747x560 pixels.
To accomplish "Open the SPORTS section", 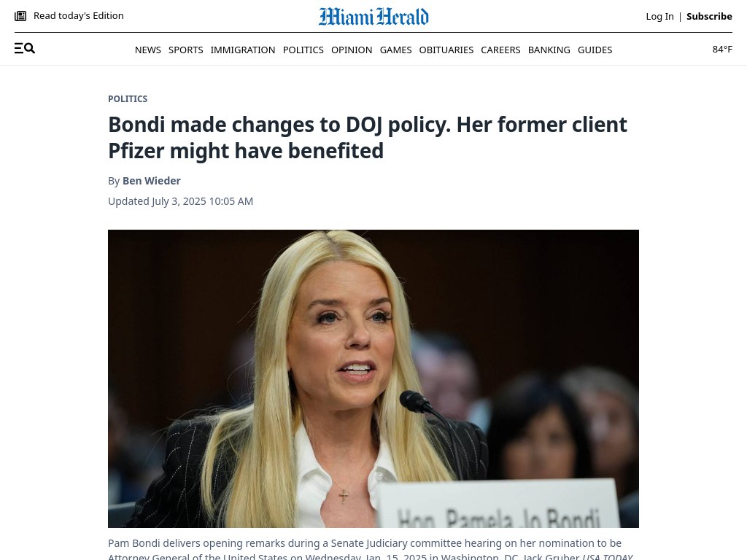I will click(x=186, y=50).
